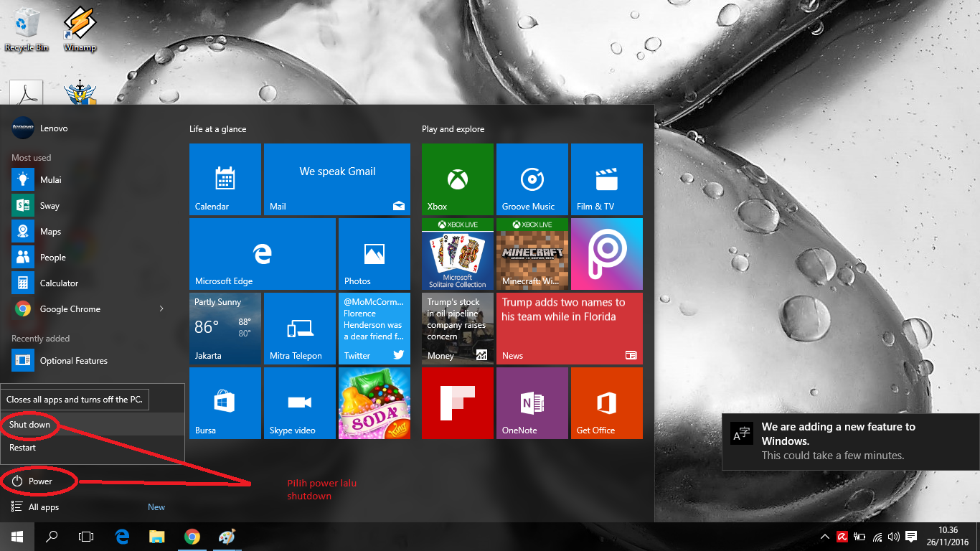
Task: Open Microsoft Edge tile
Action: [263, 253]
